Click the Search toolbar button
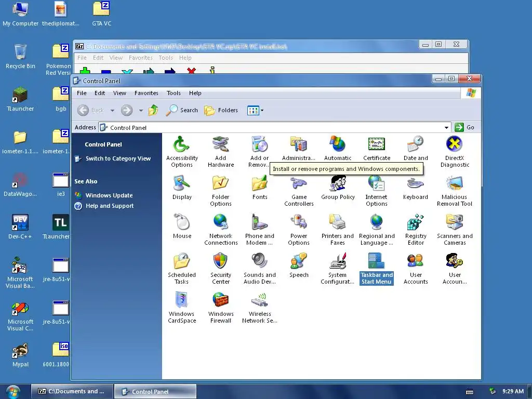The height and width of the screenshot is (399, 532). pos(182,110)
